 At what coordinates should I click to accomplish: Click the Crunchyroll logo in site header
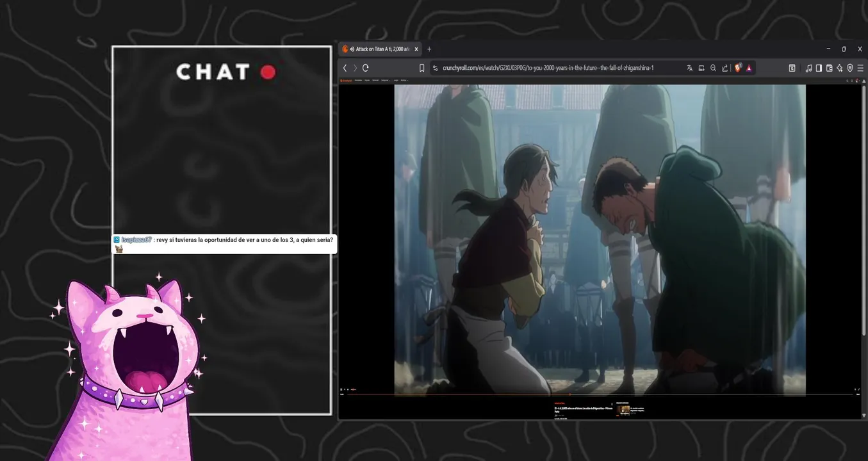click(346, 80)
